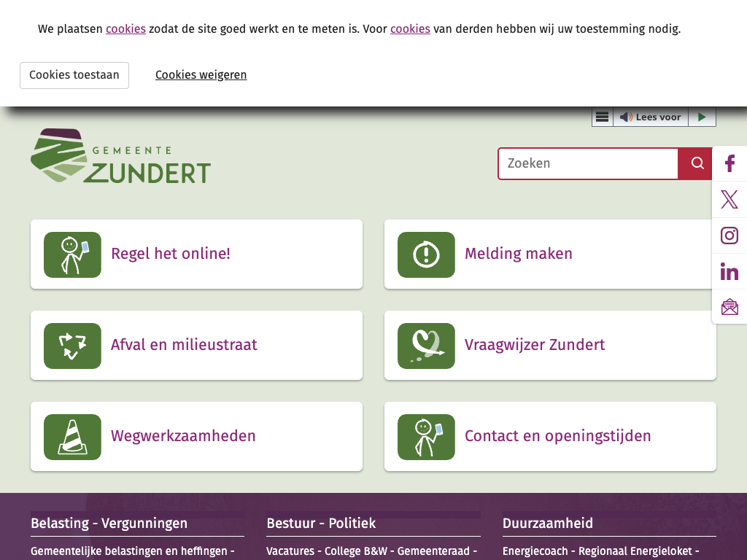Open Contact en openingstijden link
Screen dimensions: 747x560
(x=557, y=436)
